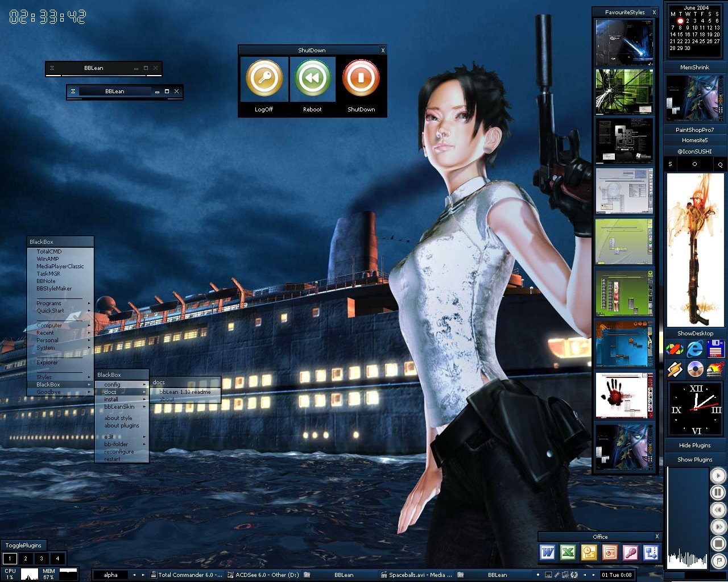
Task: Launch Excel from the Office bar
Action: [x=568, y=552]
